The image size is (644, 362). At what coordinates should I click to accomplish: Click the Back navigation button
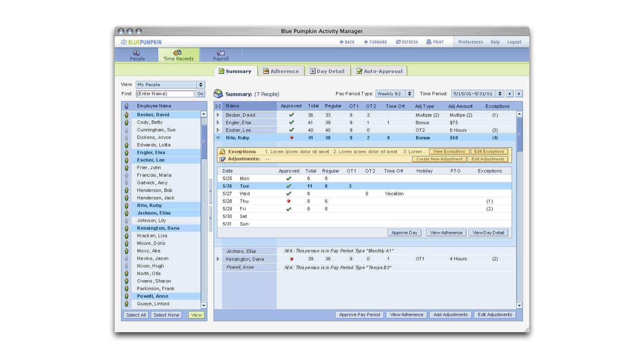coord(347,42)
